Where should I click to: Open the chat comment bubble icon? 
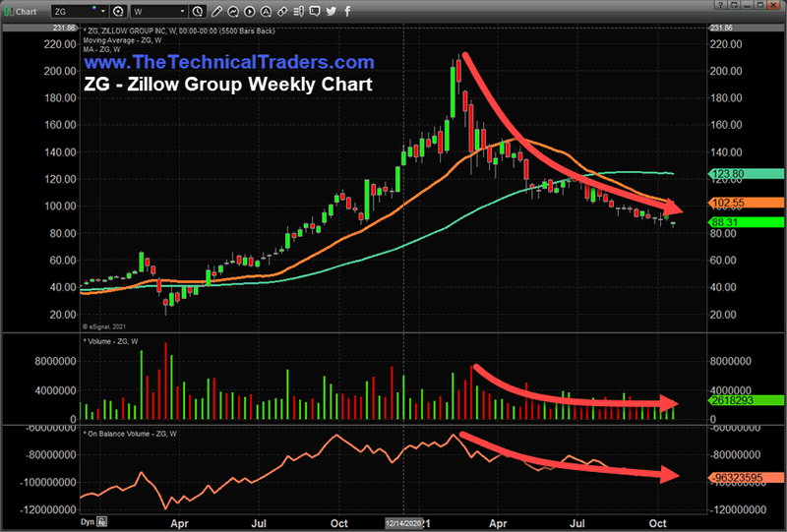point(315,11)
